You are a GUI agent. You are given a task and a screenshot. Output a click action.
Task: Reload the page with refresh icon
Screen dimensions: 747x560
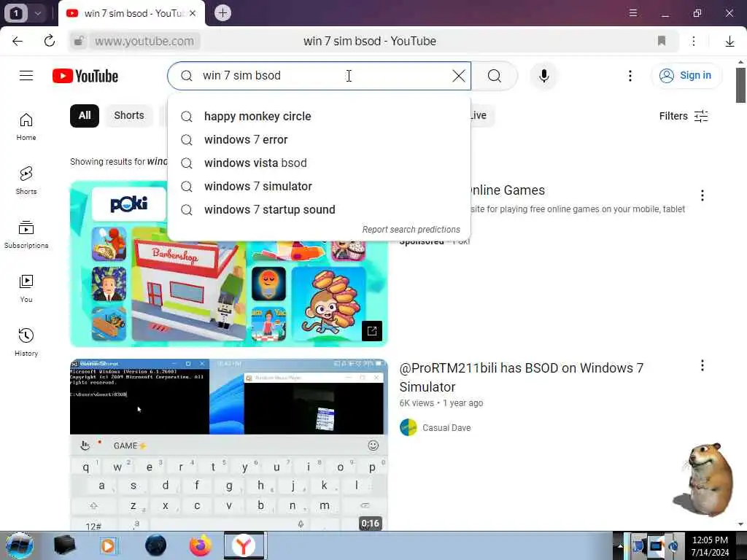(x=49, y=41)
